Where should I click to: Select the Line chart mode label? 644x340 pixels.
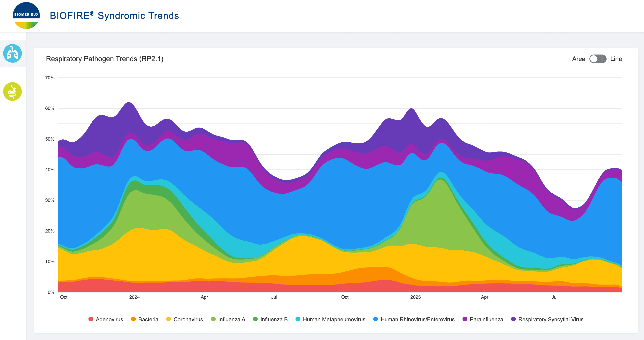click(x=616, y=59)
